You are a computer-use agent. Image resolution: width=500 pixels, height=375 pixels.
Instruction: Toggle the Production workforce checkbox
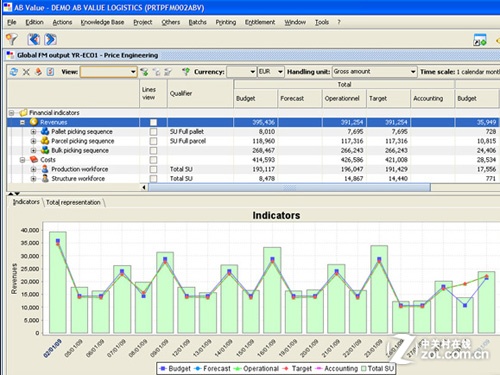pos(153,169)
